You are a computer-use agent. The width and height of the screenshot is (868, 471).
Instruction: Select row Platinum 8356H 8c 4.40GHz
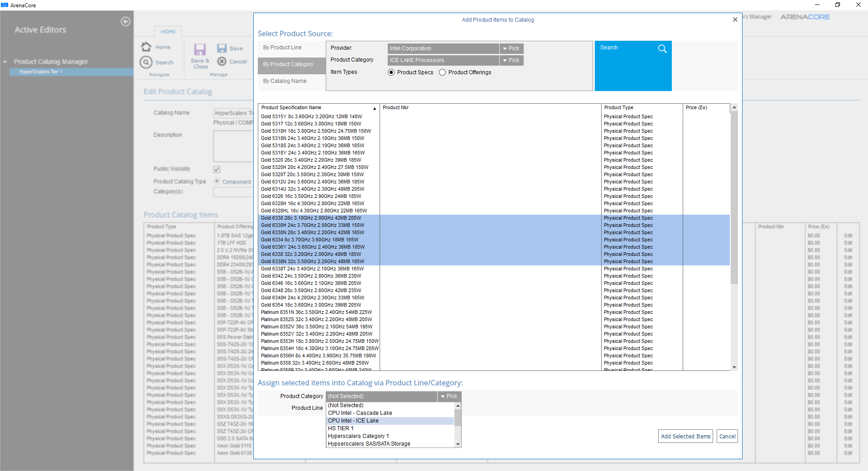[494, 356]
